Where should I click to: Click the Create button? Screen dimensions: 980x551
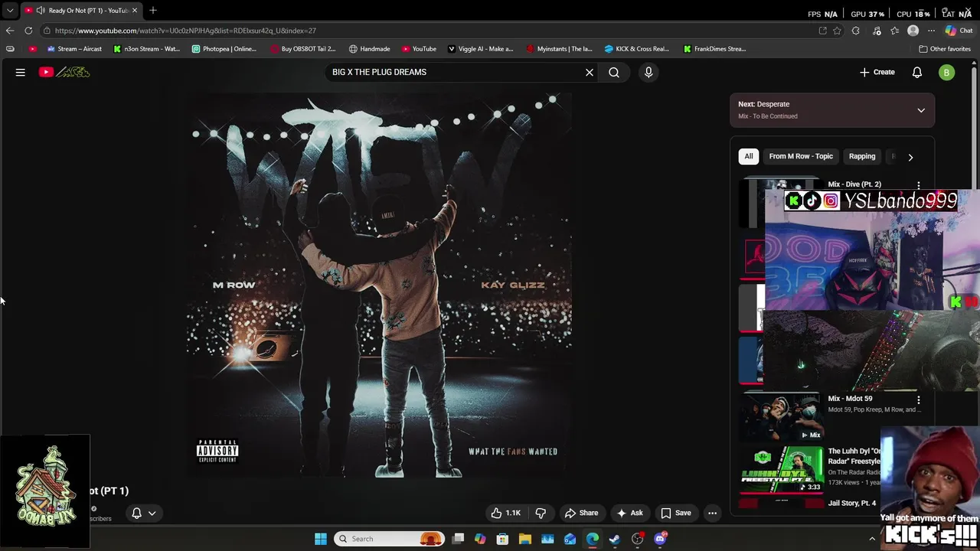pyautogui.click(x=877, y=72)
